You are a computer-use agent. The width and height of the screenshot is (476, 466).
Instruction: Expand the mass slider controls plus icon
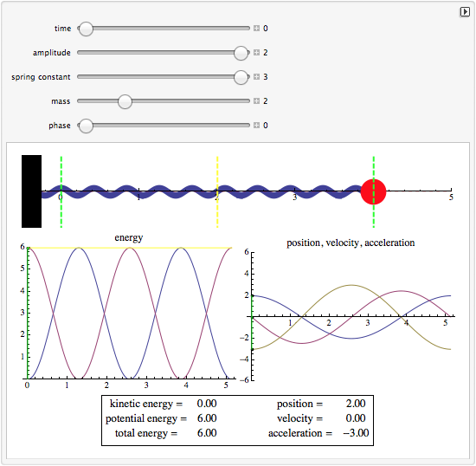[x=256, y=100]
